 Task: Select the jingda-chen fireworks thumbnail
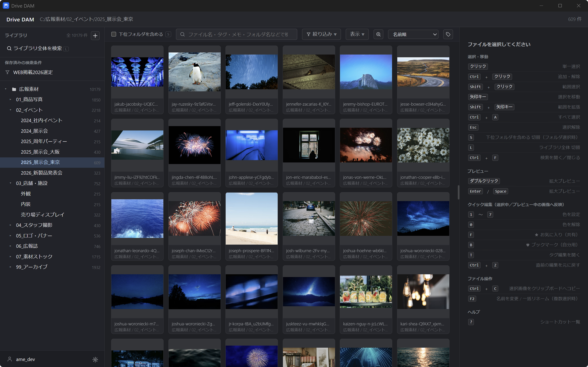pos(195,145)
